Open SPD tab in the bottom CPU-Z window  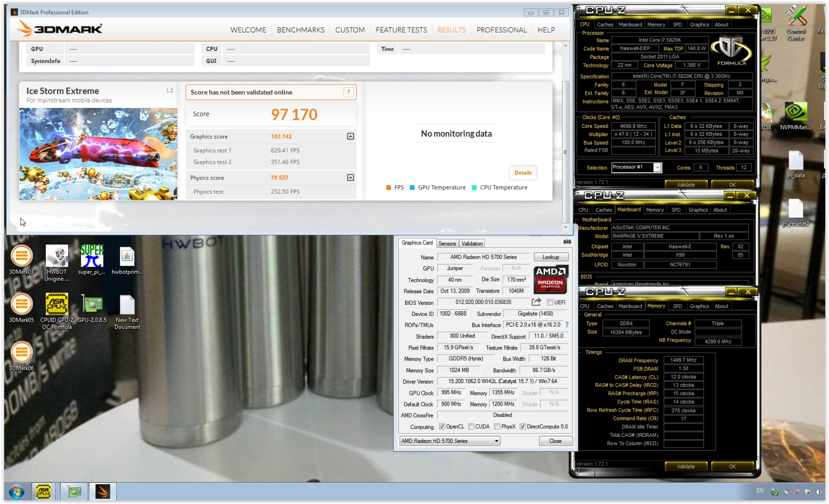[677, 306]
